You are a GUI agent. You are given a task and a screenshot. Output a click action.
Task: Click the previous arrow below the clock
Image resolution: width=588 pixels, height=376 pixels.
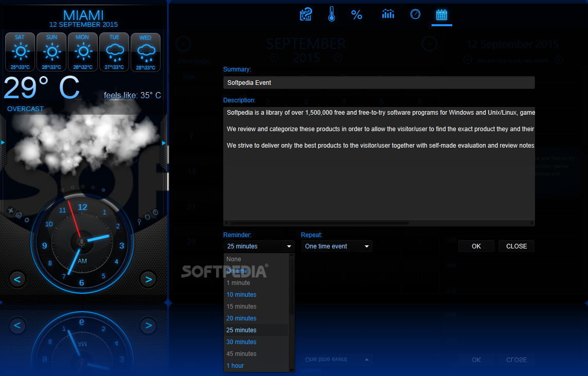17,279
